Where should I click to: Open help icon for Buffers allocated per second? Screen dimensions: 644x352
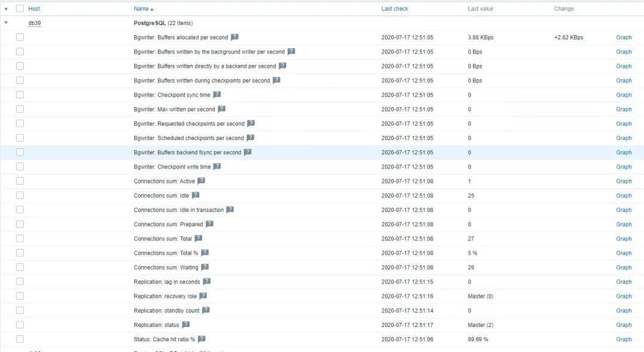point(234,37)
